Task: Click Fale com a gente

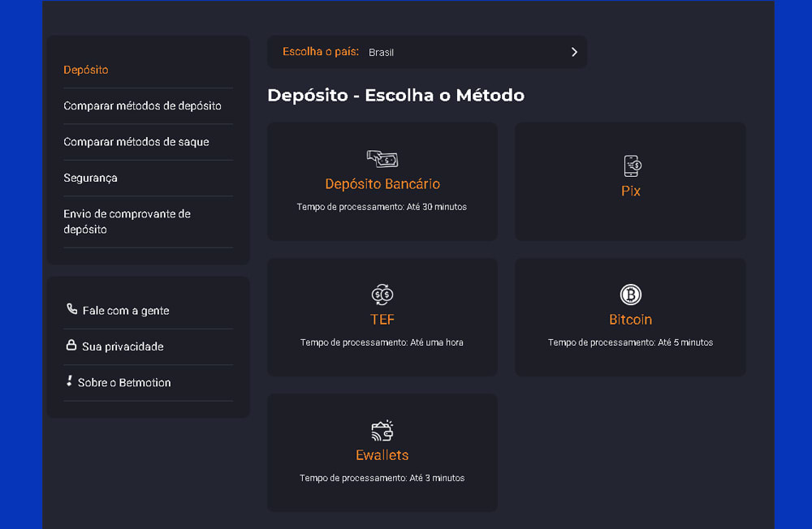Action: point(124,310)
